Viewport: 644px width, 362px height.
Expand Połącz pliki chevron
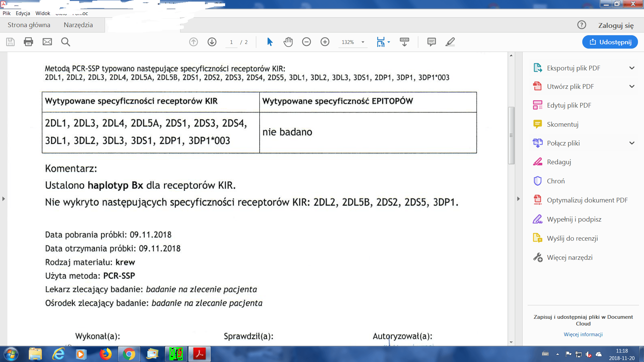tap(632, 143)
